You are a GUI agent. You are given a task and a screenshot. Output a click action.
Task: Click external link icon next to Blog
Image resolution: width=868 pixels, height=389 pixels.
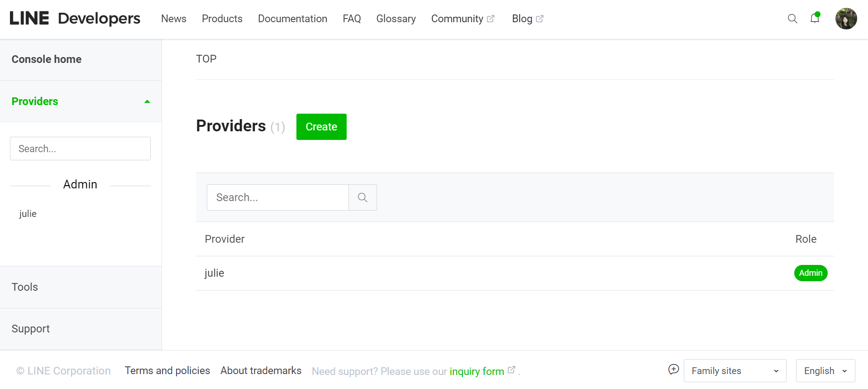click(x=539, y=19)
